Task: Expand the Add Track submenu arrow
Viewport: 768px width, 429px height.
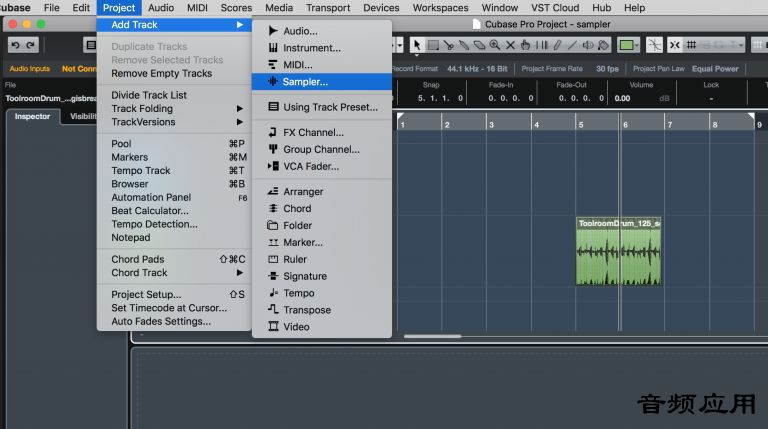Action: 240,24
